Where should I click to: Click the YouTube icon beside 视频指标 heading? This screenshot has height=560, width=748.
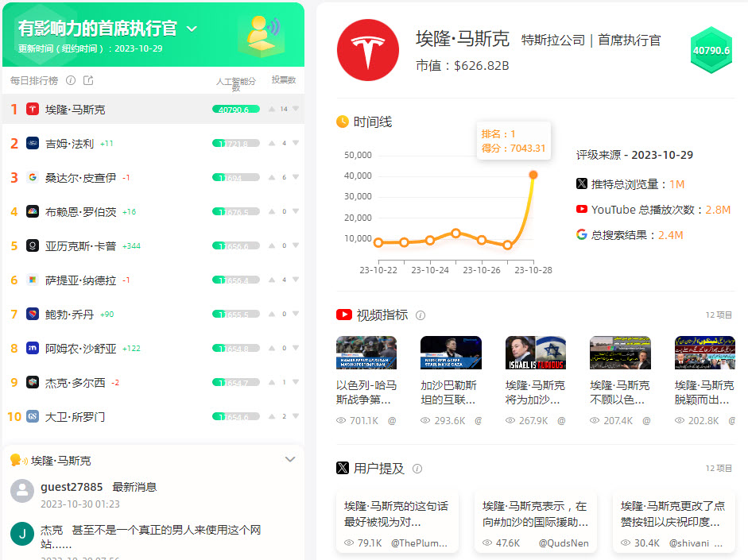(344, 315)
